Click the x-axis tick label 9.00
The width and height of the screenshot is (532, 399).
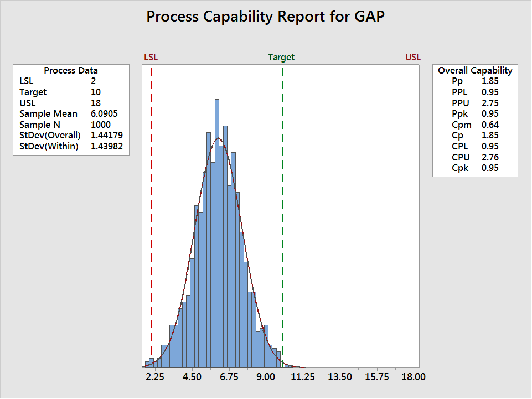(x=266, y=377)
